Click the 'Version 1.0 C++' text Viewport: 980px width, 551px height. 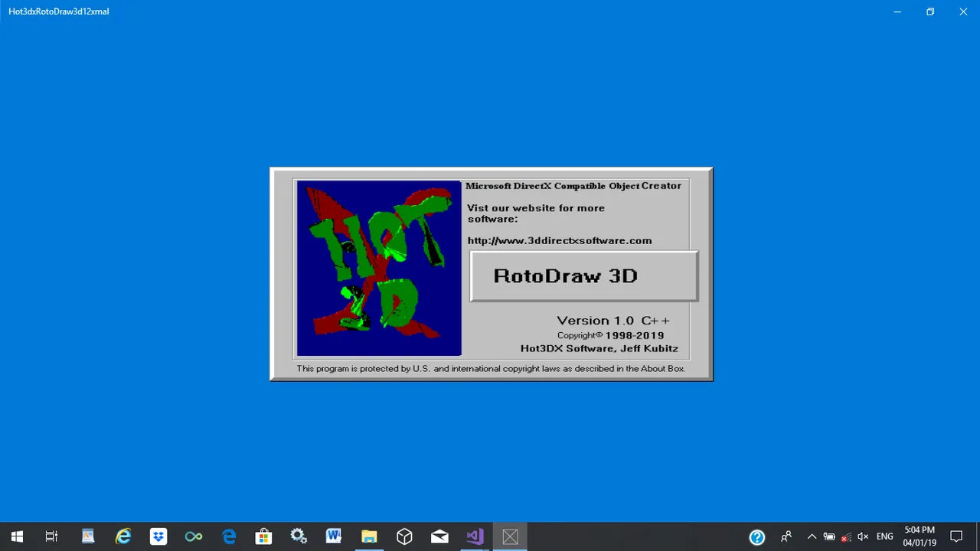click(x=613, y=321)
